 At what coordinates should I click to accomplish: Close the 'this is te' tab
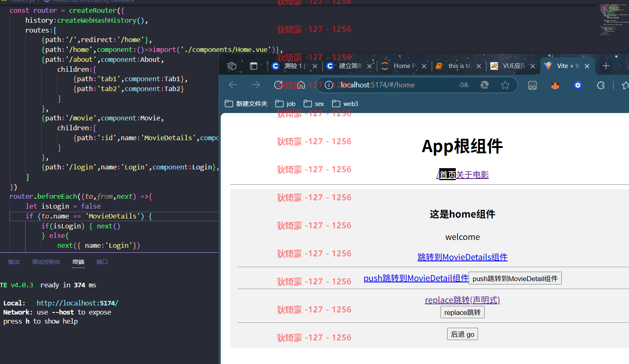(478, 66)
